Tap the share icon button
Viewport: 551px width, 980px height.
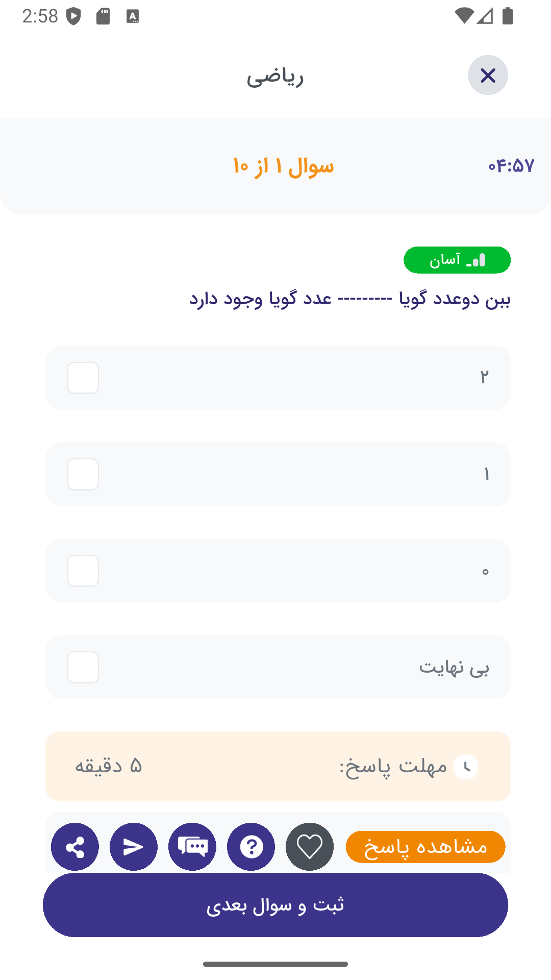[x=75, y=847]
